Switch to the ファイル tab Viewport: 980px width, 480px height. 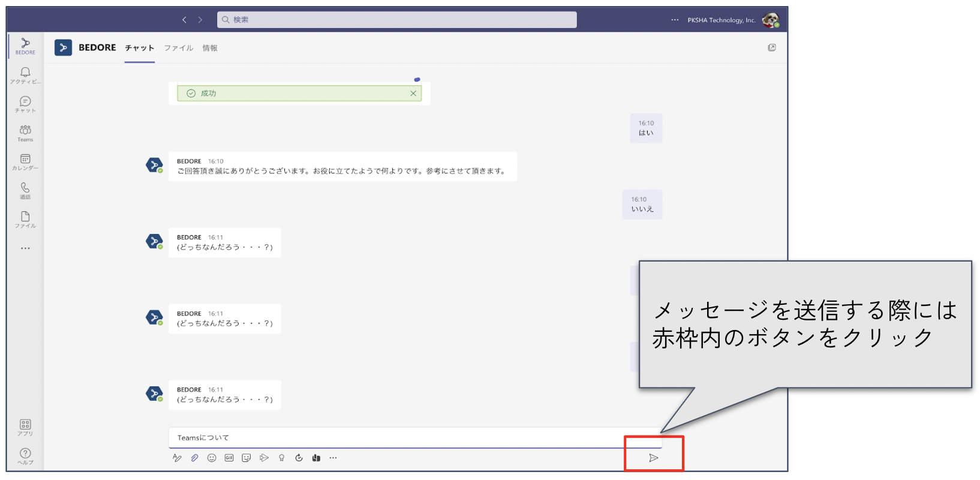pyautogui.click(x=179, y=48)
